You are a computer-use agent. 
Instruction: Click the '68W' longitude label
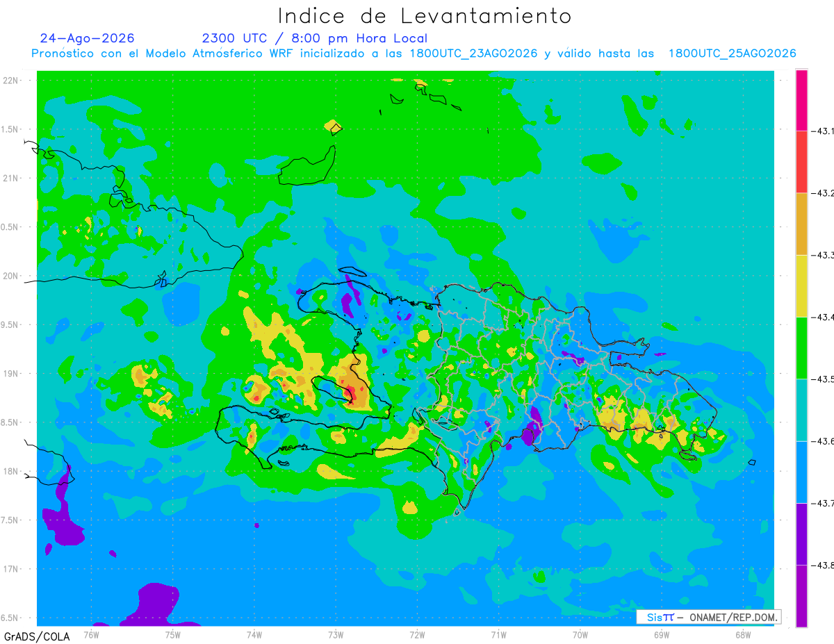[x=742, y=634]
